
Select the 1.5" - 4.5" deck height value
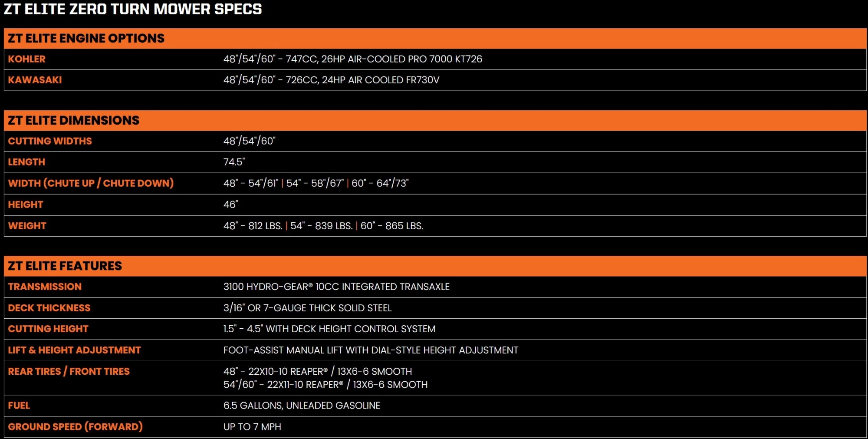[x=329, y=329]
